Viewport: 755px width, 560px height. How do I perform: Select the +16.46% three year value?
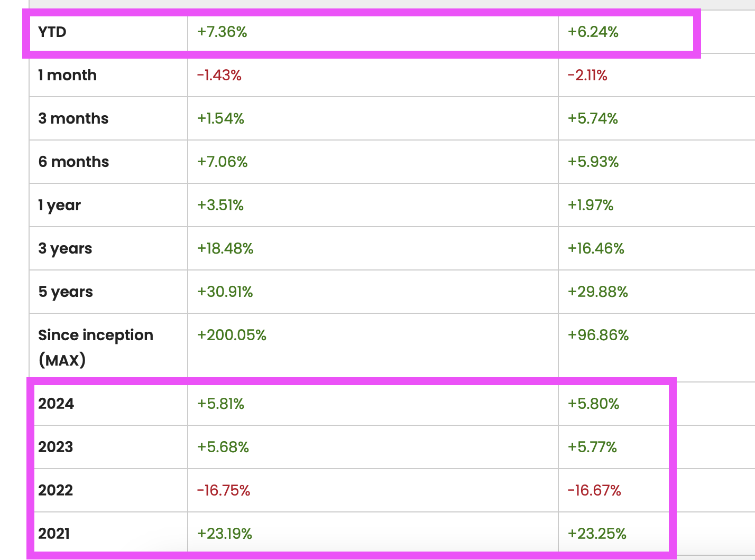coord(596,249)
